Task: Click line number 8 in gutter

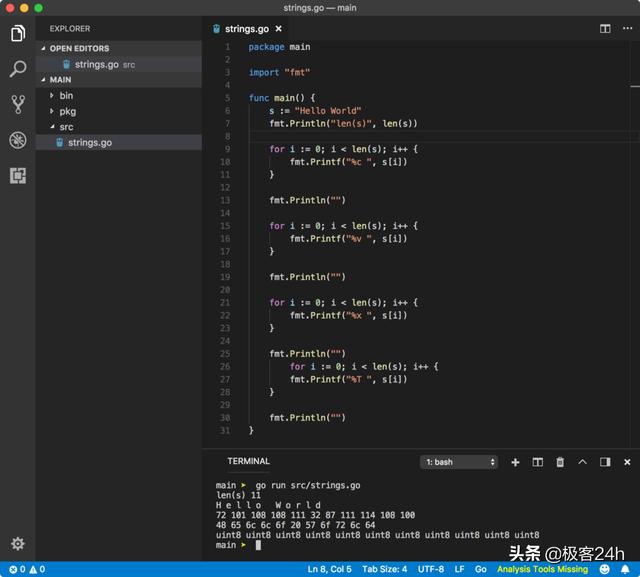Action: [227, 136]
